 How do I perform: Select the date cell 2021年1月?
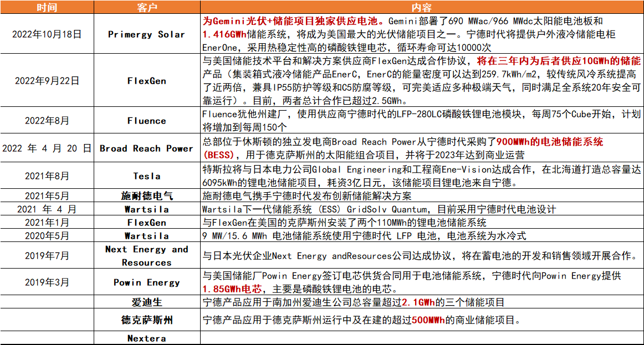click(47, 223)
